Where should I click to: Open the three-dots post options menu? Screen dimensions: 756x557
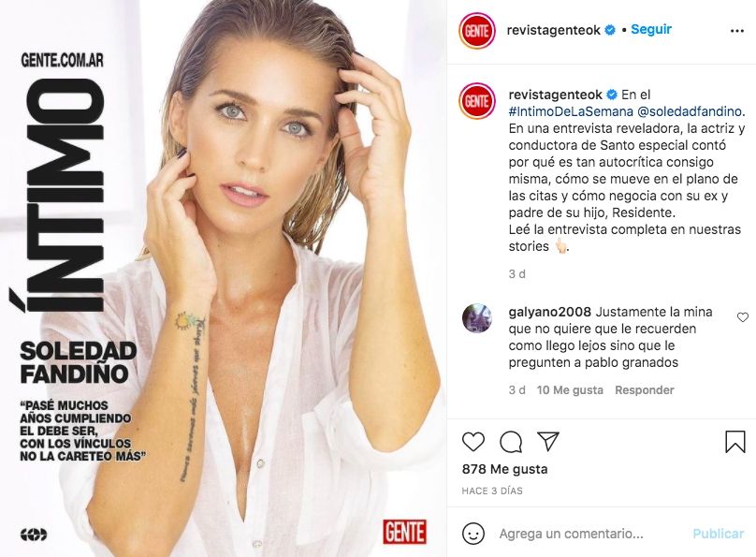736,31
